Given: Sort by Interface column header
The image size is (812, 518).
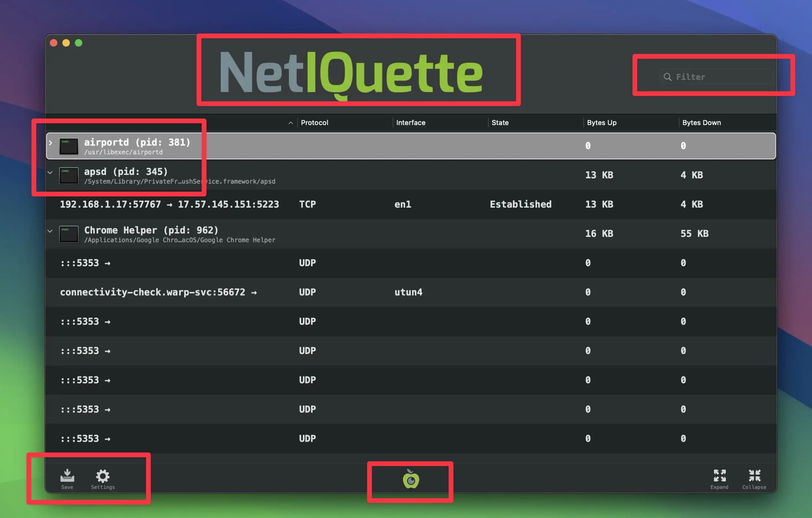Looking at the screenshot, I should 411,123.
